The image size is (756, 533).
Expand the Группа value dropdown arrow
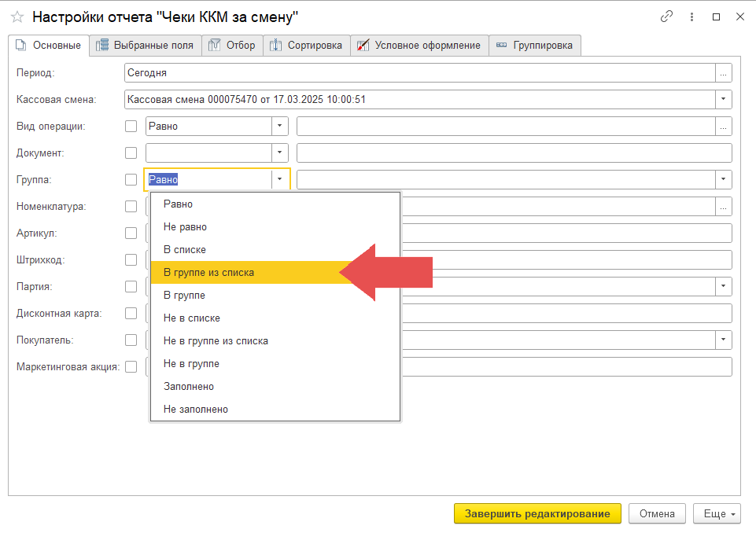[x=724, y=180]
